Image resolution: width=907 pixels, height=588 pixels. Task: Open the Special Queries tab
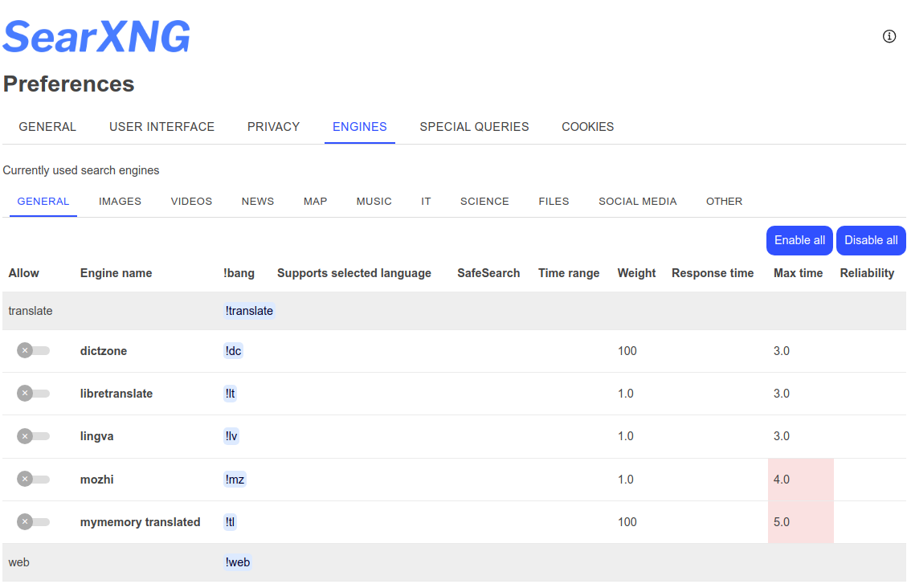pos(474,127)
